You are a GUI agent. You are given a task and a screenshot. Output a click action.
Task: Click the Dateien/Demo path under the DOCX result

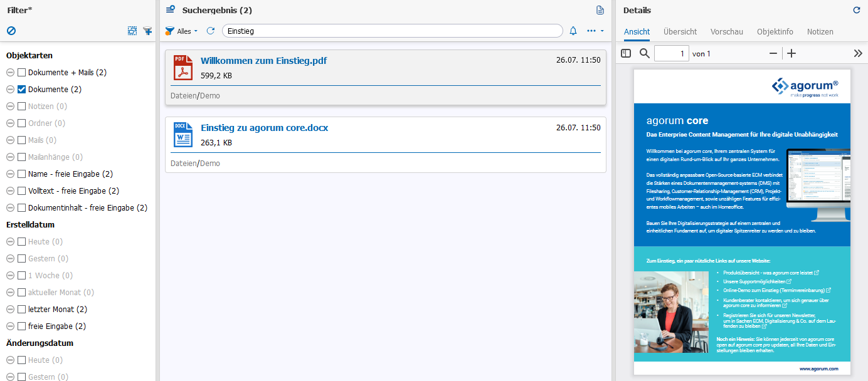[195, 163]
